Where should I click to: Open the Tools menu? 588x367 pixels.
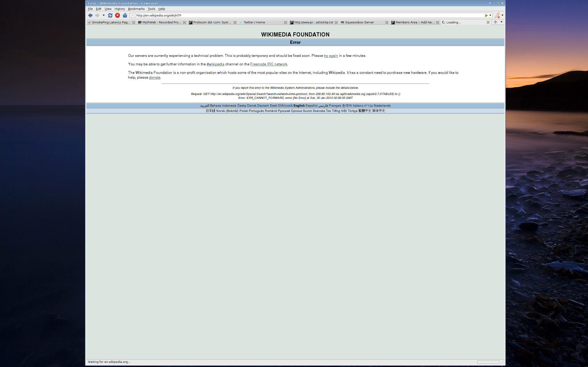[x=151, y=9]
